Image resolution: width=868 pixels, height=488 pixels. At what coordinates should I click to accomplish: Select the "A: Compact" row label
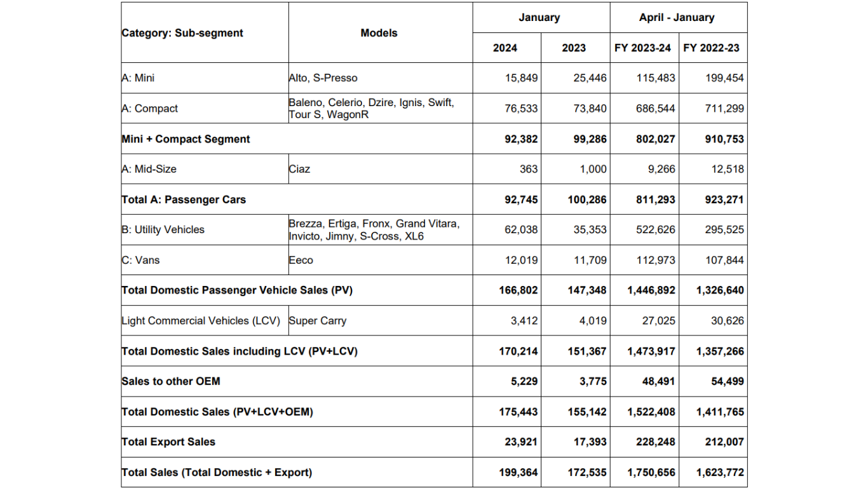click(150, 109)
